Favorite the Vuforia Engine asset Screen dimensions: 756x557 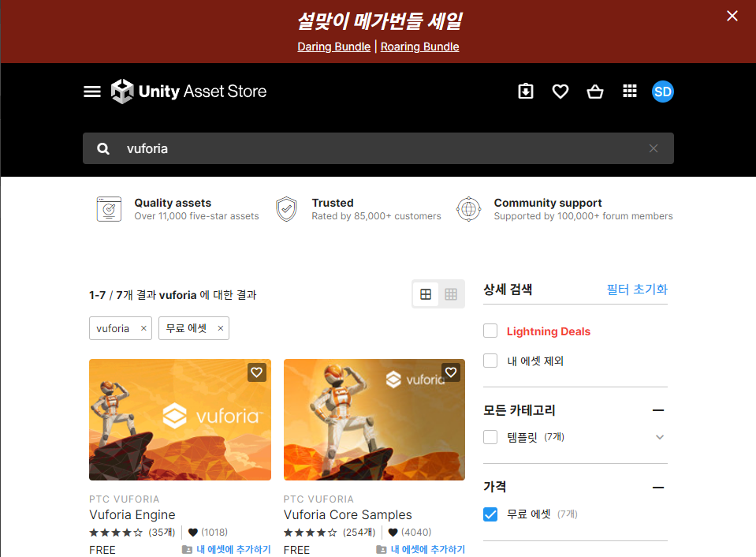coord(256,372)
